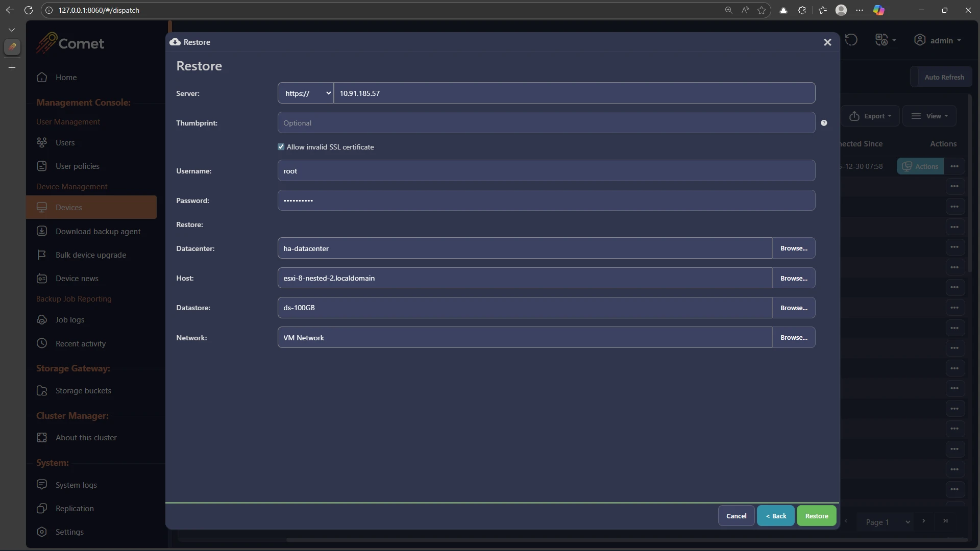Screen dimensions: 980x551
Task: Click the Datacenter field ha-datacenter
Action: [525, 248]
